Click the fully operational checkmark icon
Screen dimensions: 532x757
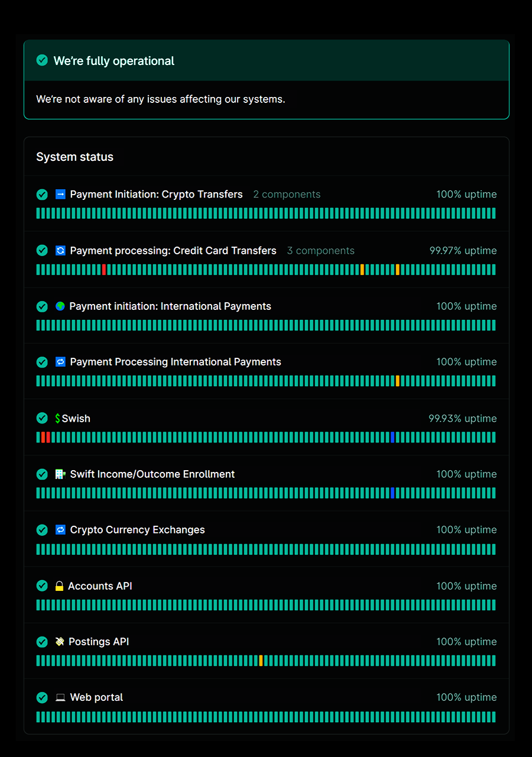42,60
